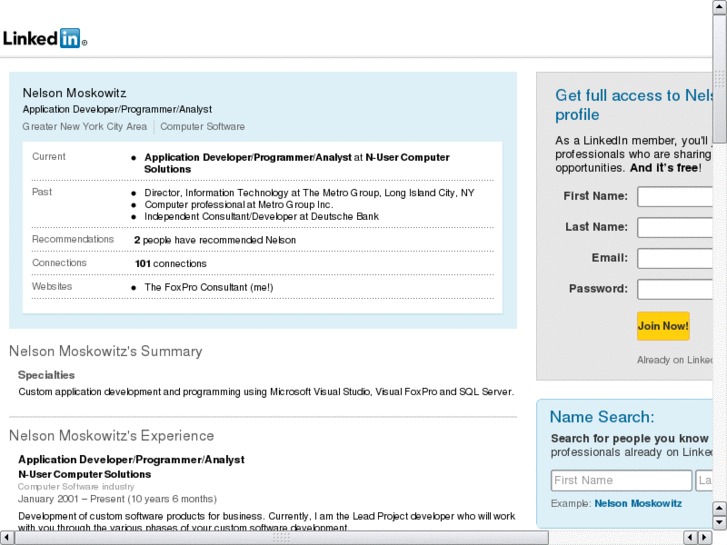Screen dimensions: 727x545
Task: Click the Websites row label
Action: (x=52, y=287)
